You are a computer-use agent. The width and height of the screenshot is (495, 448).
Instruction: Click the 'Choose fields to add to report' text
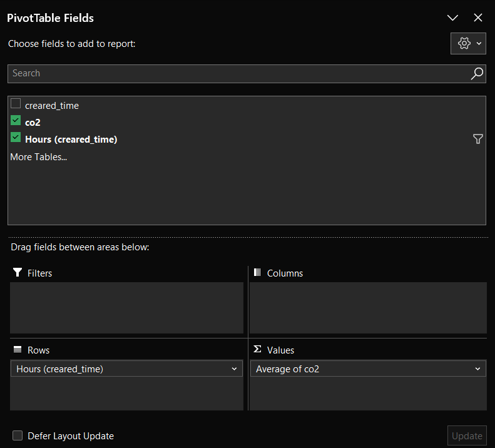72,44
